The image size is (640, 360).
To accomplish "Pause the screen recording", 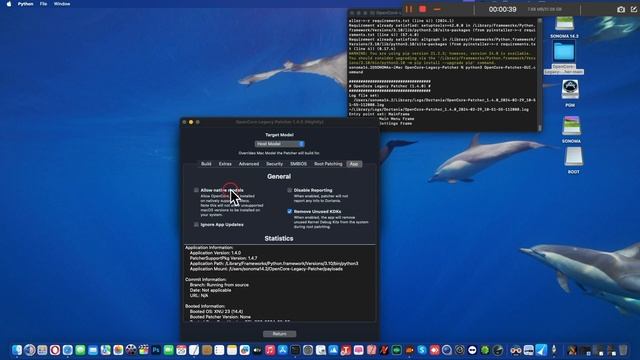I will click(x=409, y=9).
